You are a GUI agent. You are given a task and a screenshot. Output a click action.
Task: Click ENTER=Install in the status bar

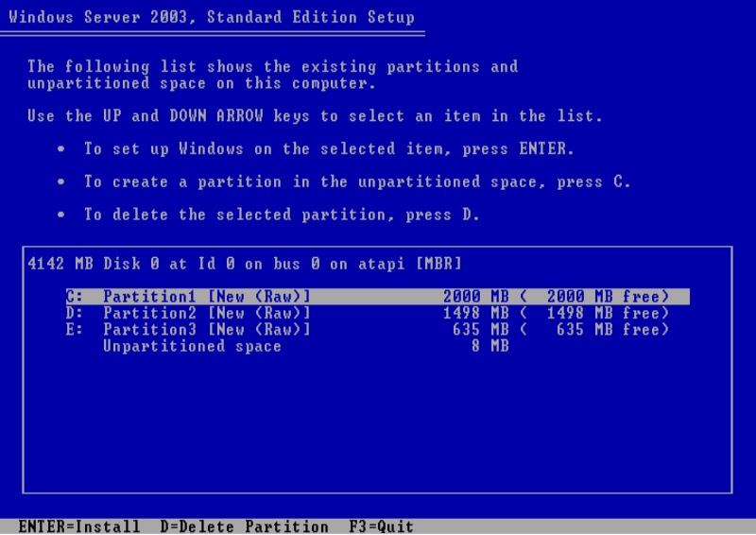[x=79, y=526]
